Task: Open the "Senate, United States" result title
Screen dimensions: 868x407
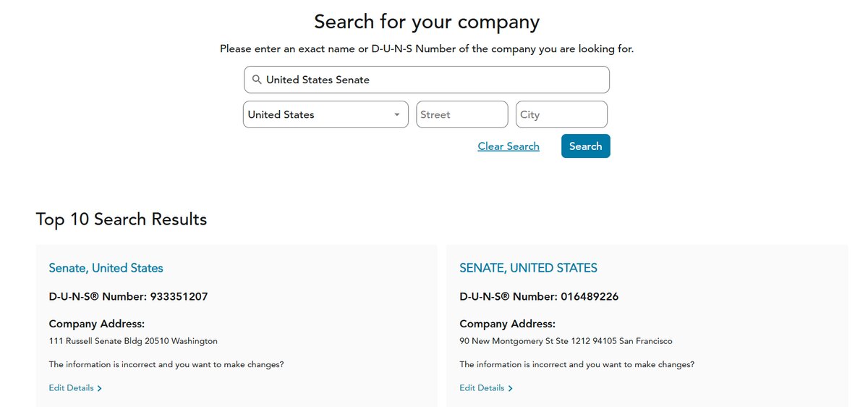Action: pyautogui.click(x=106, y=268)
